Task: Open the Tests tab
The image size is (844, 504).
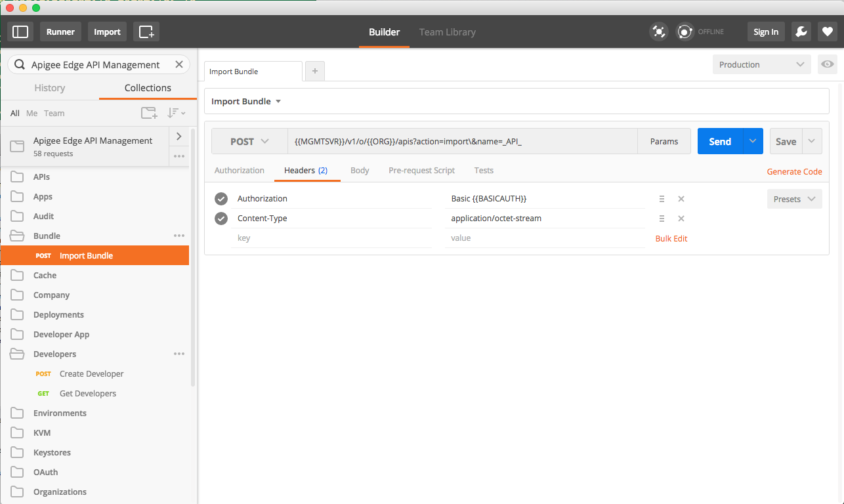Action: click(x=484, y=170)
